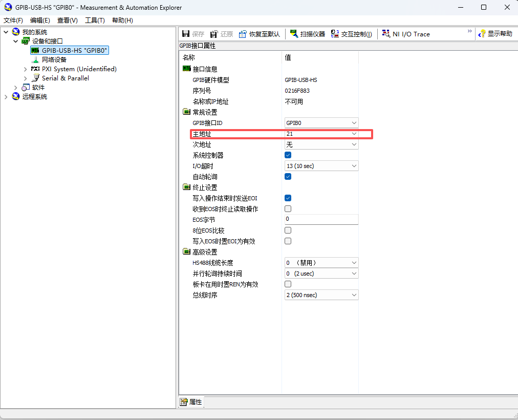This screenshot has width=518, height=420.
Task: Enable 板卡在用时置REN为有效 checkbox
Action: tap(288, 284)
